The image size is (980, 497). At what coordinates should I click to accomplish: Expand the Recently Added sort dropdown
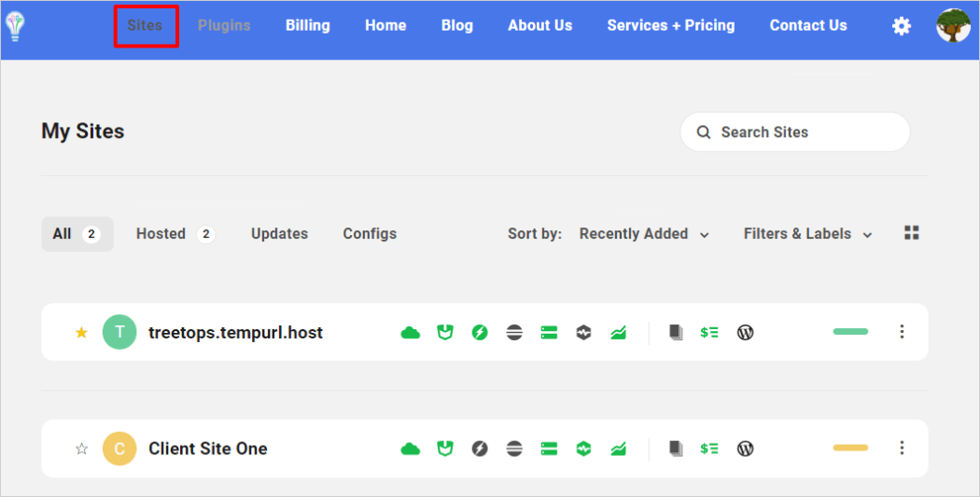pos(644,234)
